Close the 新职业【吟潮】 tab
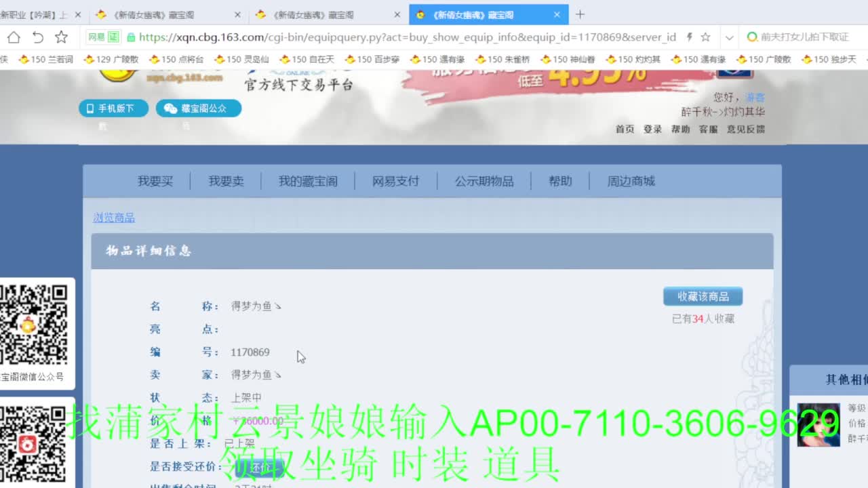This screenshot has width=868, height=488. (77, 14)
